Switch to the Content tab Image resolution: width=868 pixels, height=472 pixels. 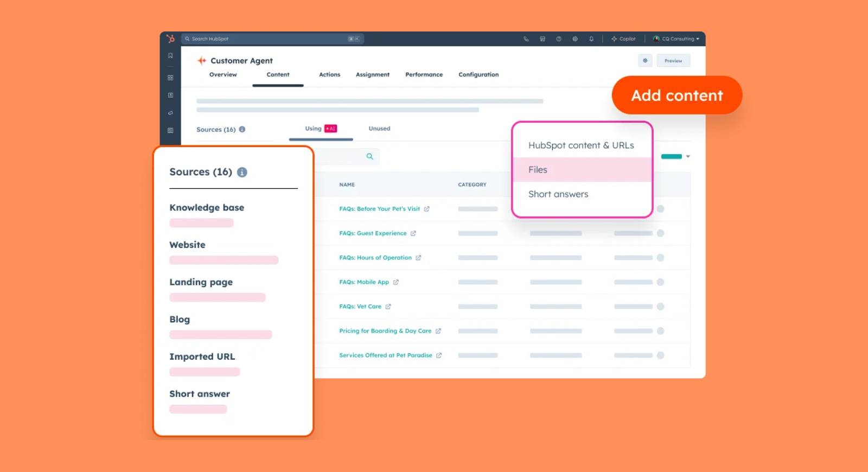tap(278, 75)
